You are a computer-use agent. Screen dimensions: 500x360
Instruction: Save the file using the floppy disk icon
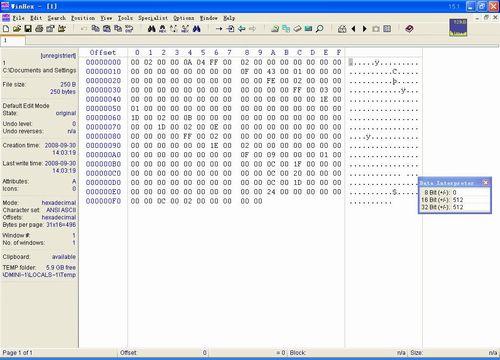(x=28, y=29)
